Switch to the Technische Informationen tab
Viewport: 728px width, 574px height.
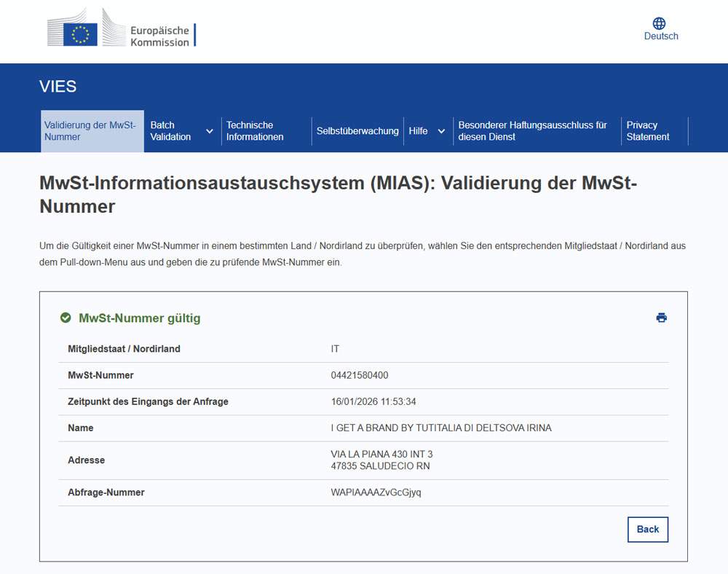[x=256, y=131]
